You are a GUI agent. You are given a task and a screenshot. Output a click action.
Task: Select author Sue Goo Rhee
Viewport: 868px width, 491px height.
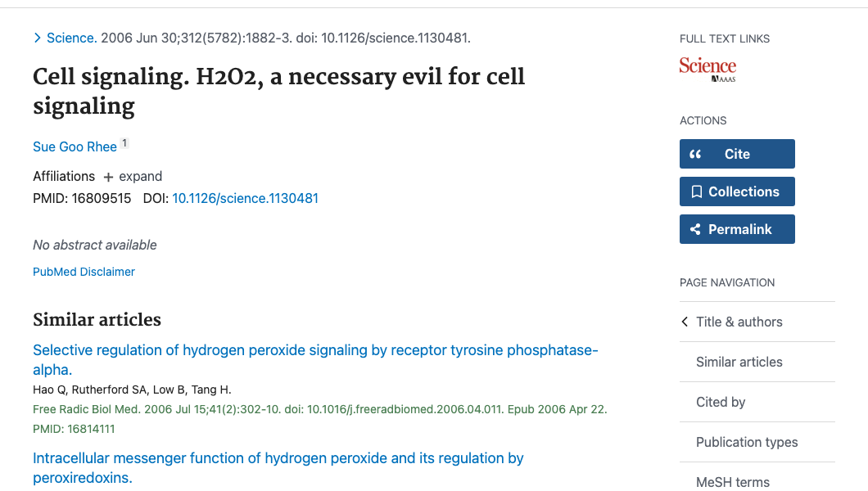[x=74, y=146]
